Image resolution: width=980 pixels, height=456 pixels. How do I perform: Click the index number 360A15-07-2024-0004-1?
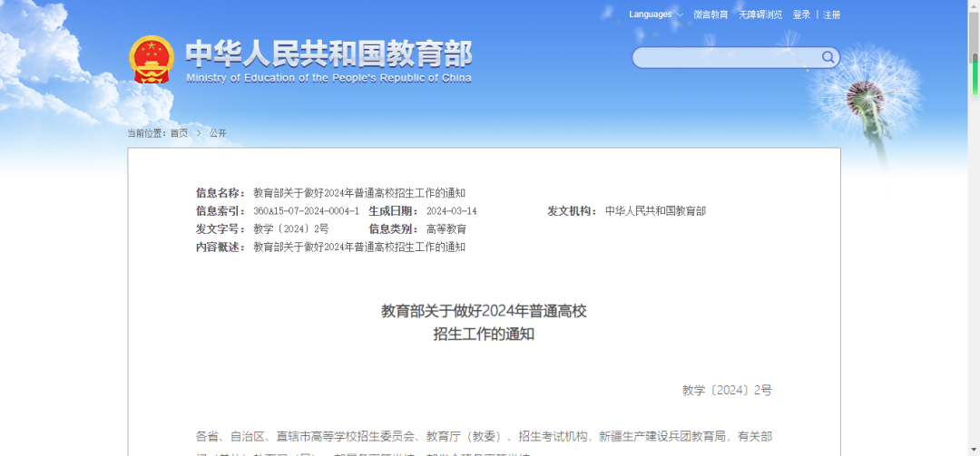pyautogui.click(x=307, y=211)
